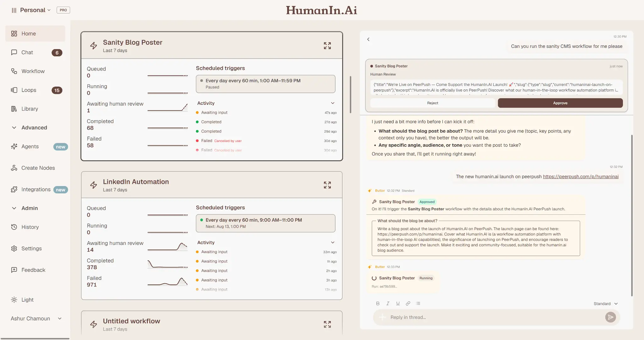Click the HumanIn.Ai logo
This screenshot has width=644, height=340.
pyautogui.click(x=321, y=10)
